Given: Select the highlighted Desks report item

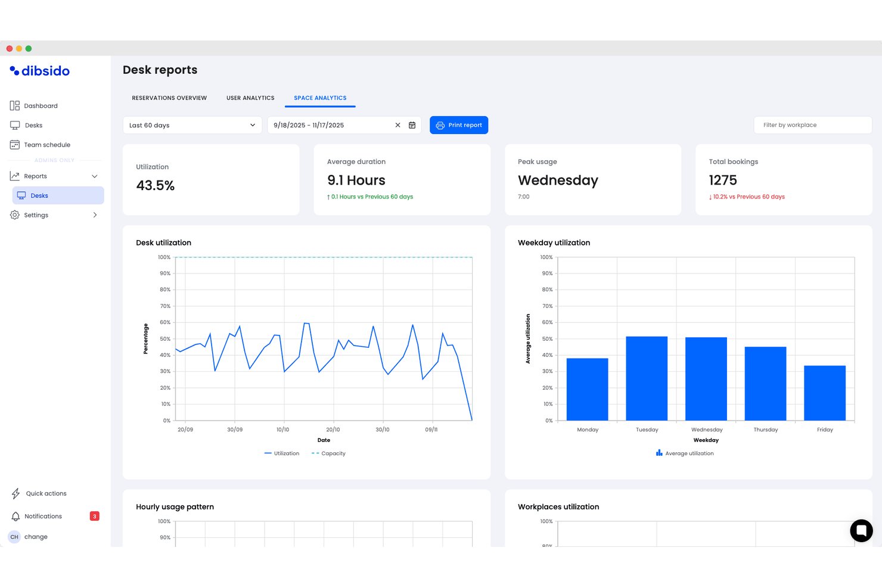Looking at the screenshot, I should tap(58, 195).
